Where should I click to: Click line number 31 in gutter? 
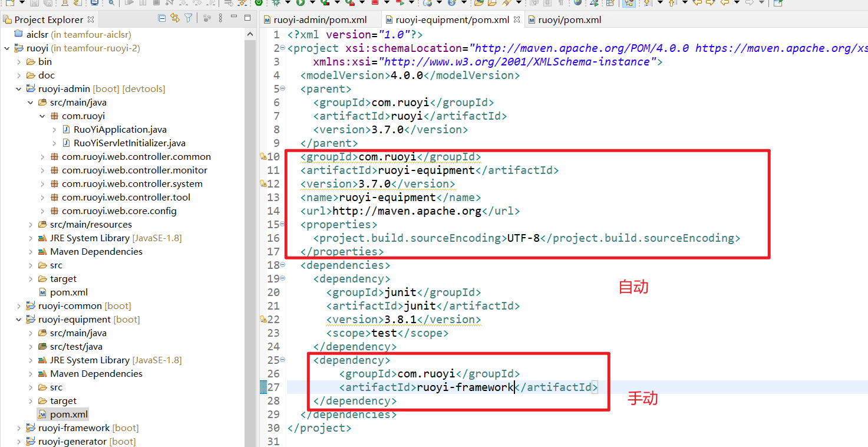coord(273,442)
